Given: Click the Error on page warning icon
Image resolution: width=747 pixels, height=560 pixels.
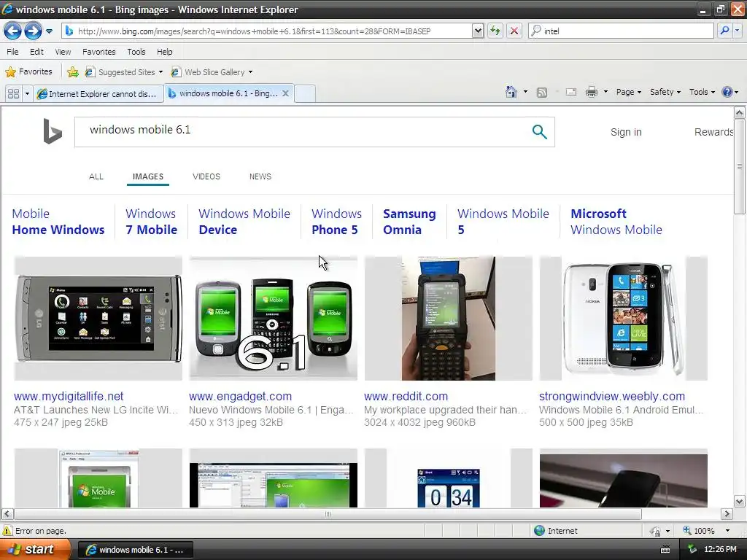Looking at the screenshot, I should point(7,531).
